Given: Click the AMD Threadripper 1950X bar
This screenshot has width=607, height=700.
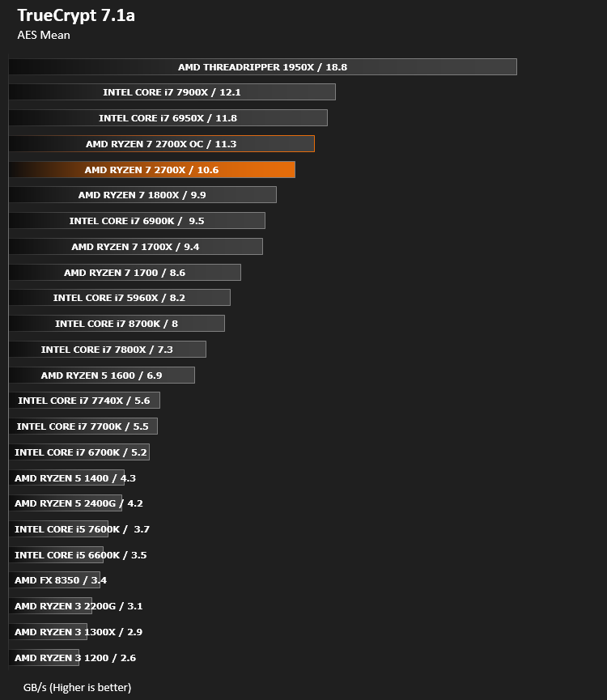Looking at the screenshot, I should [x=263, y=67].
